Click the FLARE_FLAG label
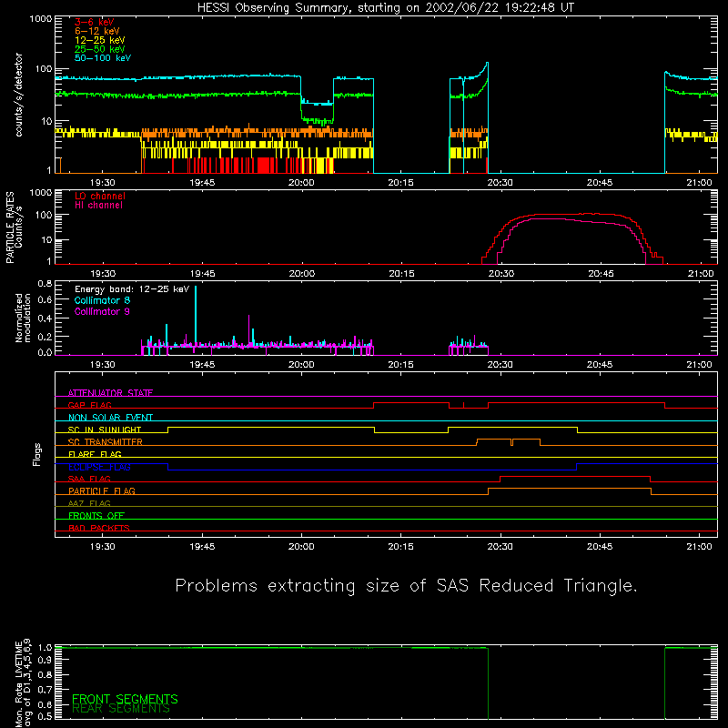 pos(95,454)
